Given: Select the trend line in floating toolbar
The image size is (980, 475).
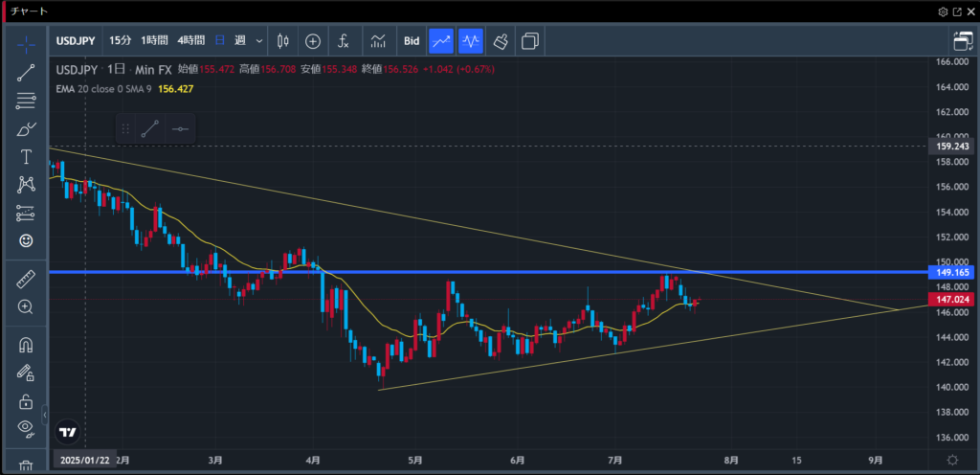Looking at the screenshot, I should click(150, 128).
